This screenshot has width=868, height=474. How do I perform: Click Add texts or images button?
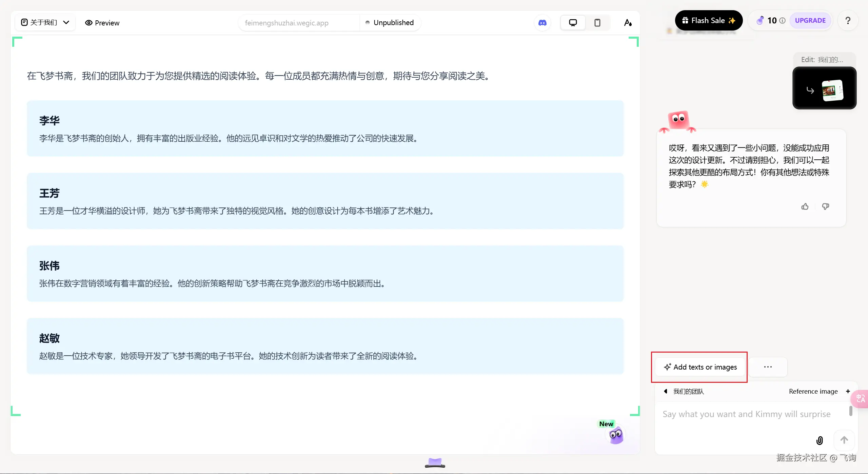tap(701, 367)
